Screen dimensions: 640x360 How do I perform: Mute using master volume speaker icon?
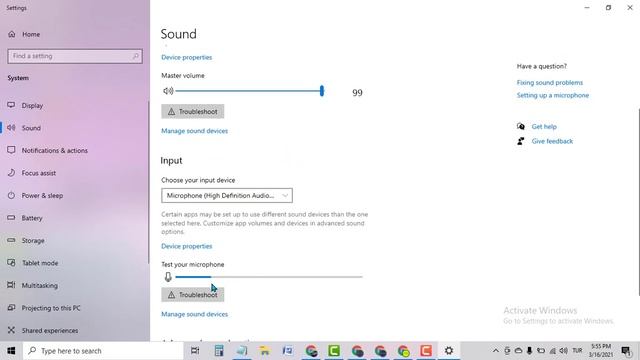(x=168, y=91)
